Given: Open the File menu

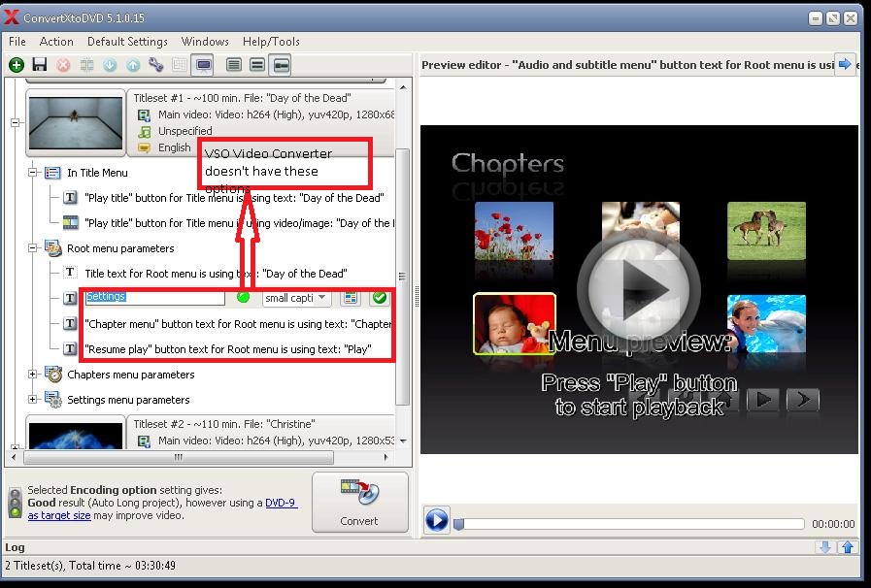Looking at the screenshot, I should click(17, 42).
